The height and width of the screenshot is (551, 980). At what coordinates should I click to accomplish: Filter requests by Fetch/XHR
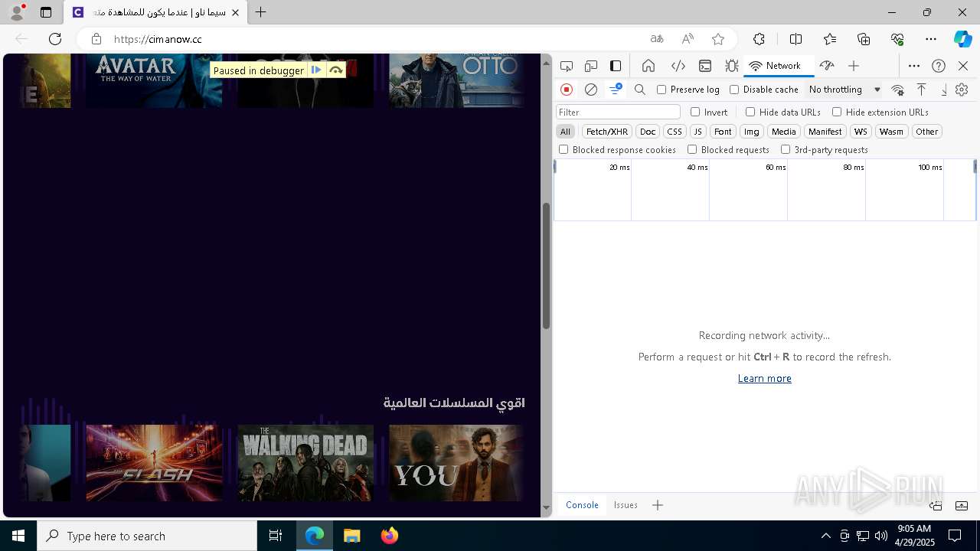pyautogui.click(x=607, y=132)
